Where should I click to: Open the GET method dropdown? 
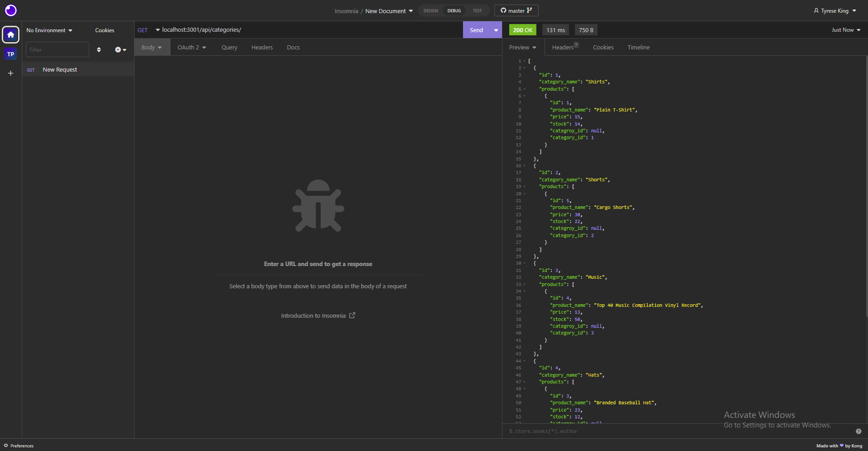[149, 30]
